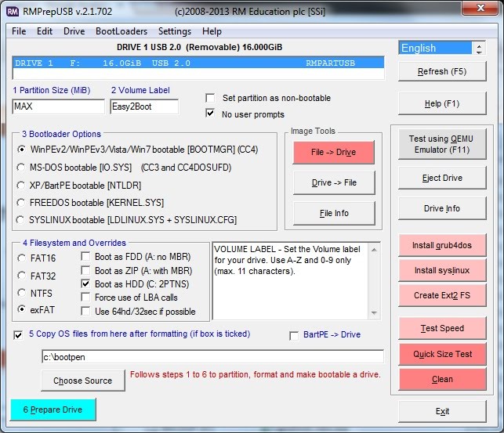Screen dimensions: 504x433
Task: Click the Choose Source button
Action: 82,381
